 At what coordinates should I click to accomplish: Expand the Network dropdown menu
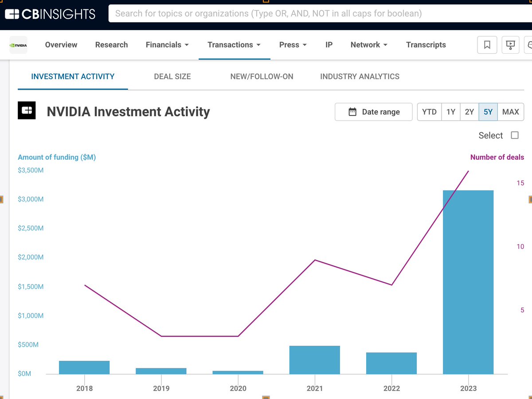click(369, 45)
